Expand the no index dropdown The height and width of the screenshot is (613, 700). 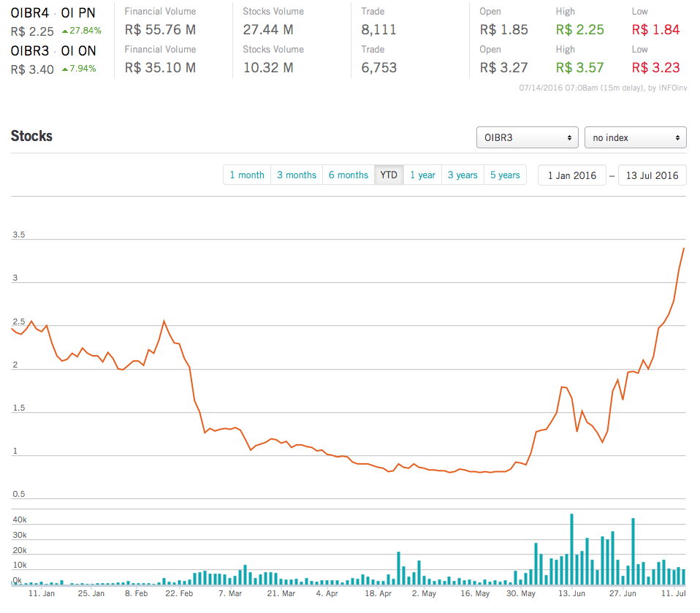coord(635,137)
